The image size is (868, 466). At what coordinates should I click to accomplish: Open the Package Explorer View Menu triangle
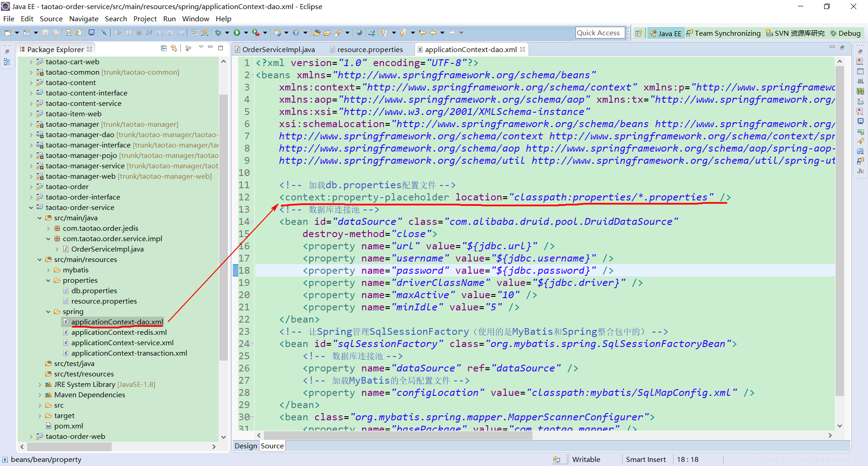[201, 48]
